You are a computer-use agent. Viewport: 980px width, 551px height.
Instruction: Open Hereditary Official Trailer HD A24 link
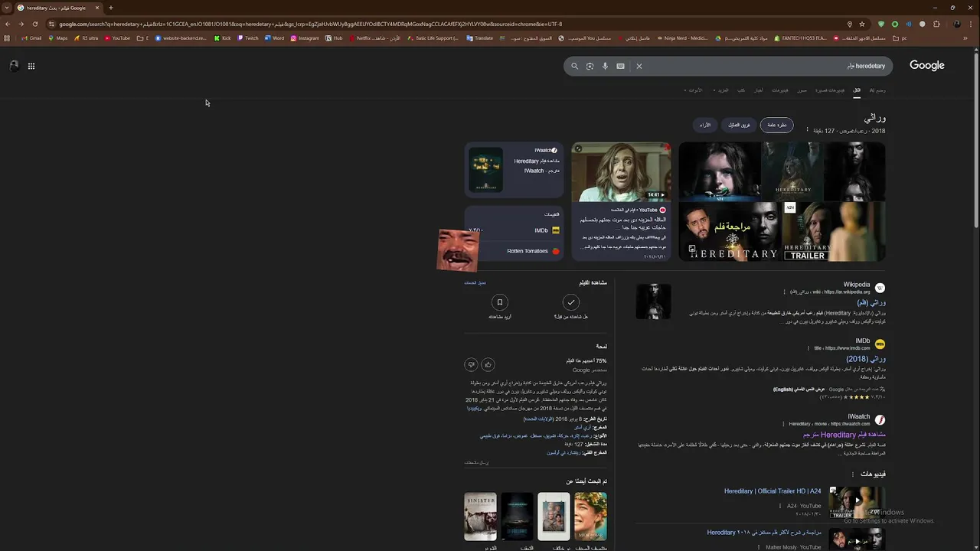pyautogui.click(x=773, y=491)
